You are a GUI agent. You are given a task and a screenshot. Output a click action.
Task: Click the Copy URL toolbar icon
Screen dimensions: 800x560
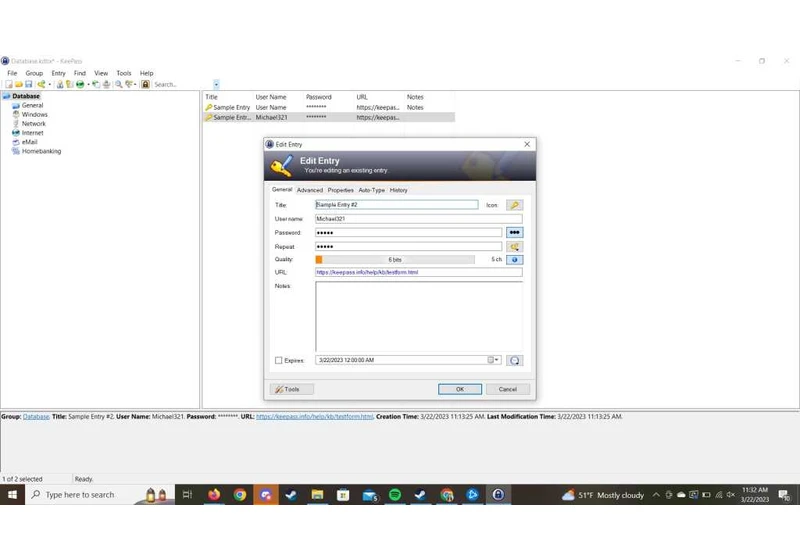tap(96, 84)
